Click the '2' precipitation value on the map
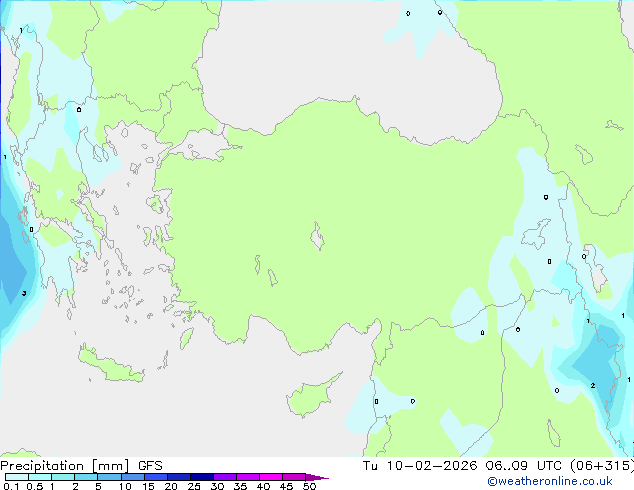 point(593,386)
